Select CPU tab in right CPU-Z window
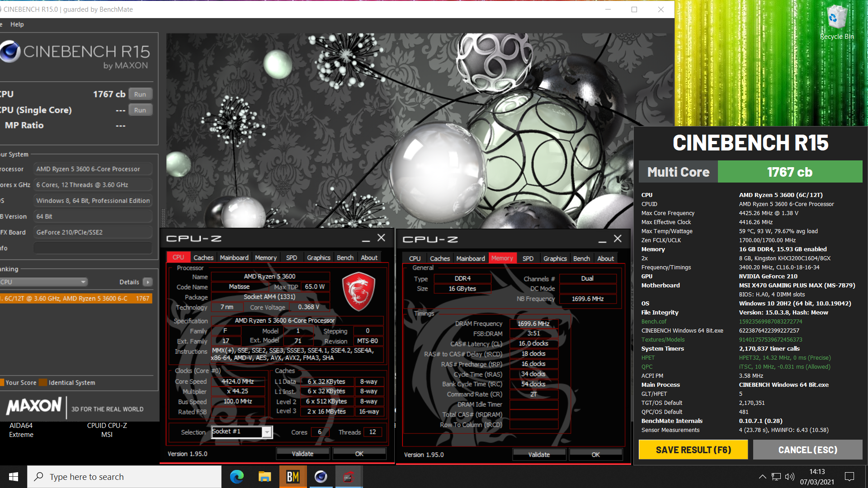Image resolution: width=868 pixels, height=488 pixels. coord(415,258)
